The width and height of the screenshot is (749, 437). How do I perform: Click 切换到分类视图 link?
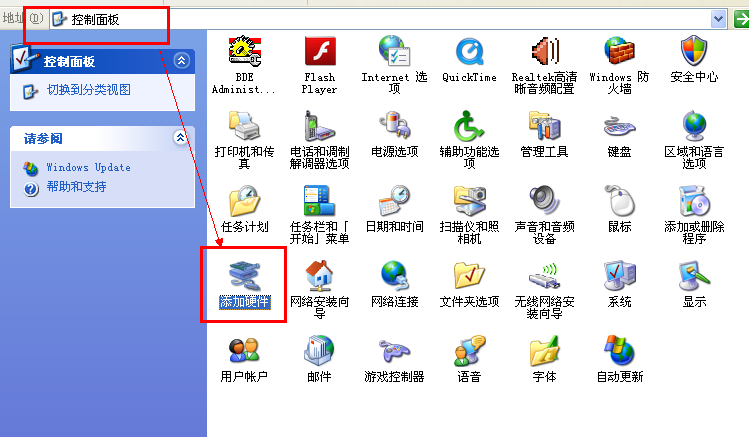pos(88,90)
